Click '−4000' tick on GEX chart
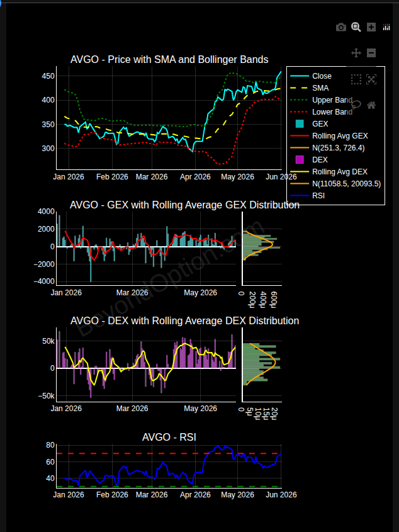Viewport: 399px width, 532px height. [44, 281]
